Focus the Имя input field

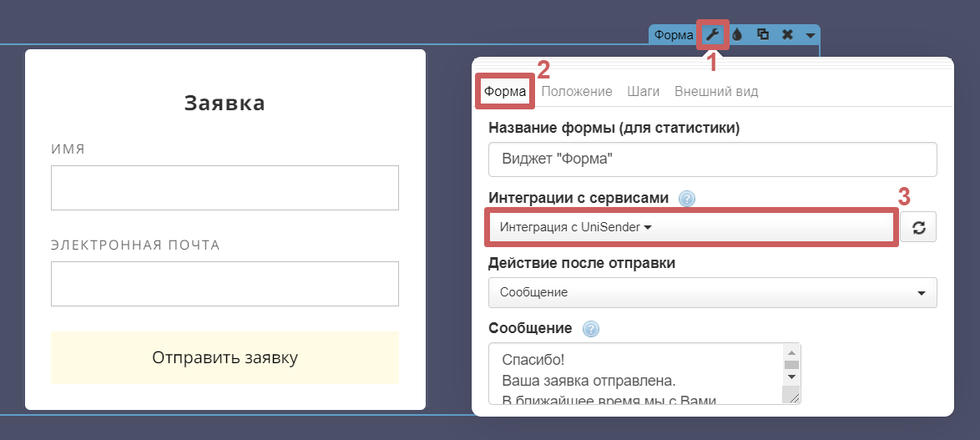click(225, 188)
